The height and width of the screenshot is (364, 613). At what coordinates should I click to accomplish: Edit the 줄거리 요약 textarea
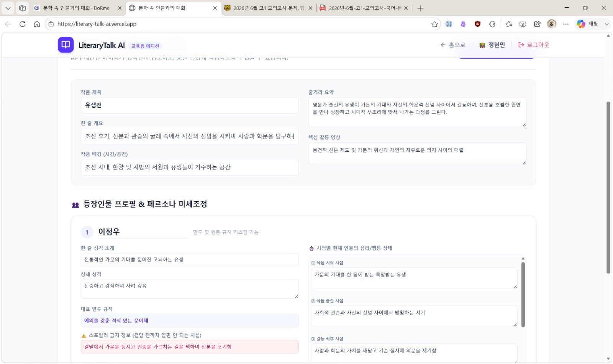tap(417, 112)
